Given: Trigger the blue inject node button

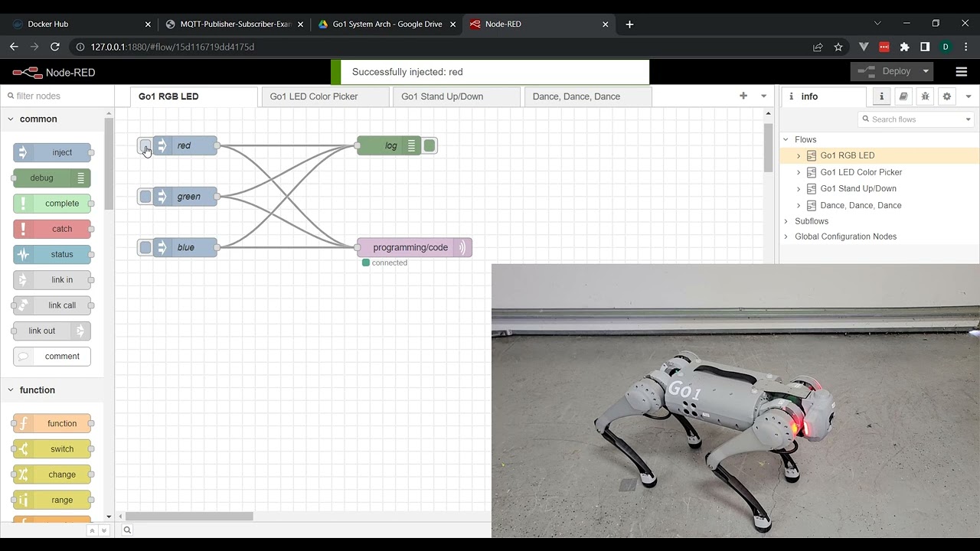Looking at the screenshot, I should point(145,247).
